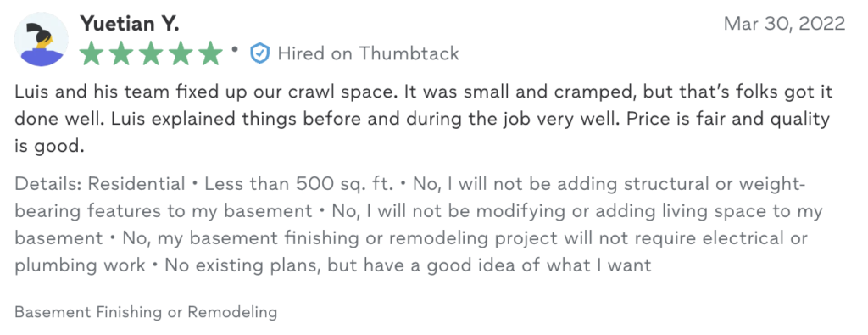
Task: Click the first green rating star
Action: click(92, 53)
